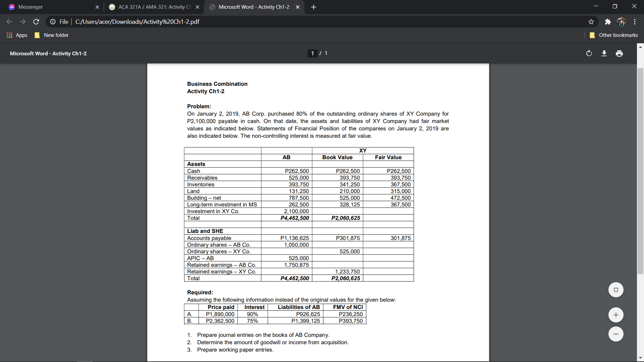
Task: Open the Chrome profile avatar
Action: 622,21
